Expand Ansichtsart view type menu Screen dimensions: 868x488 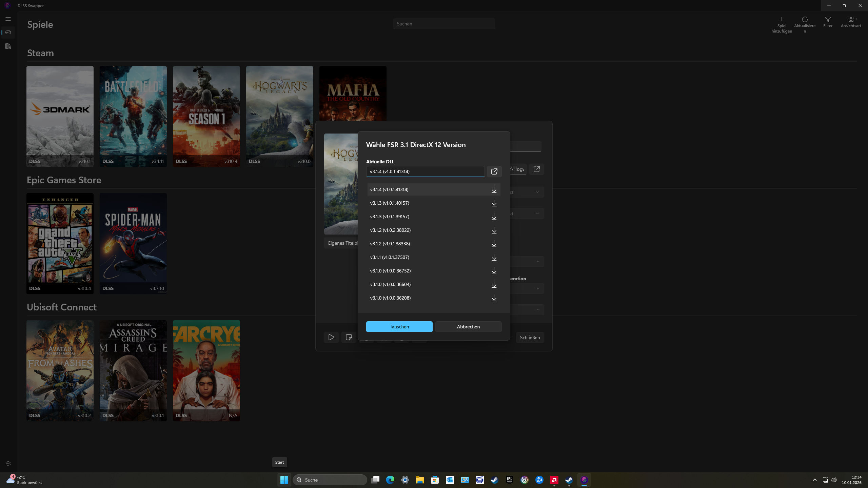click(x=851, y=19)
